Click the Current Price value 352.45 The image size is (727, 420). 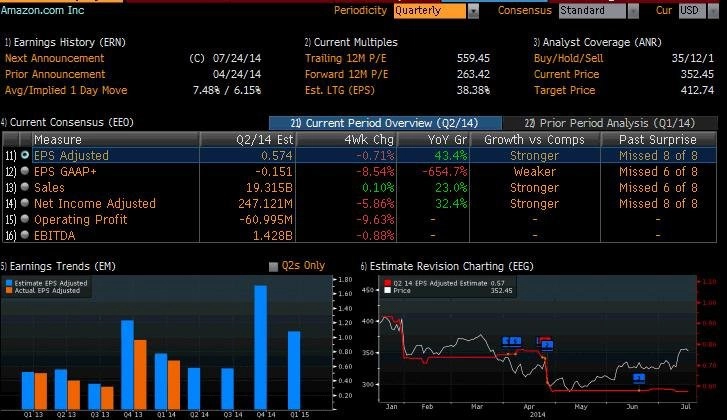(x=697, y=74)
